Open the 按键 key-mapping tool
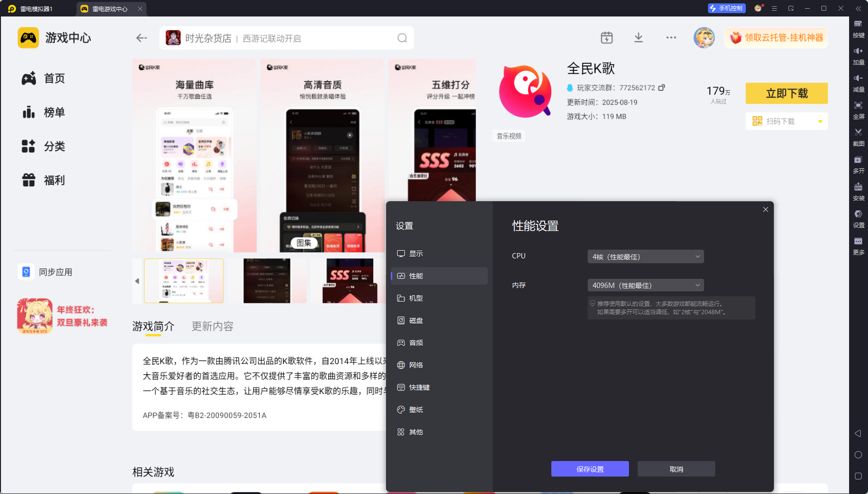868x494 pixels. (858, 29)
